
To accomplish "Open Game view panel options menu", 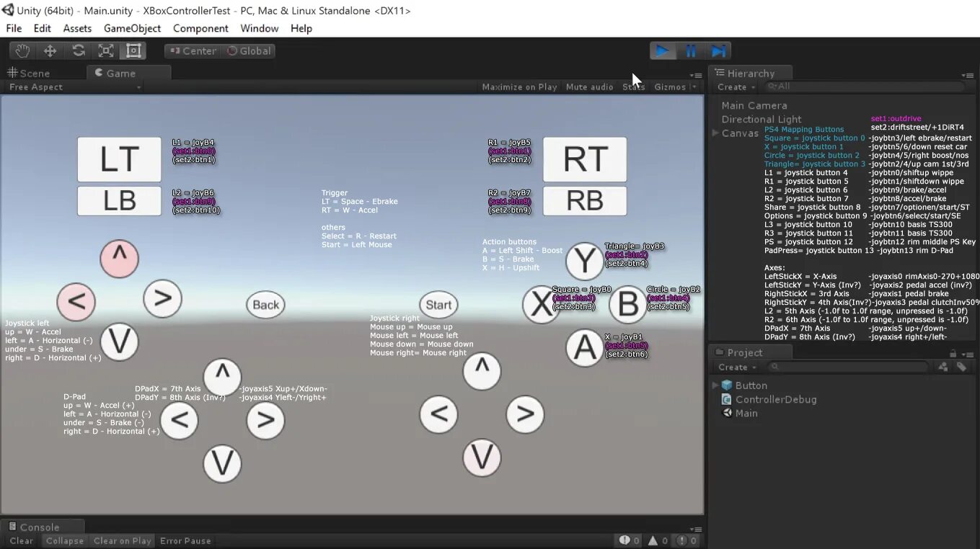I will point(696,75).
